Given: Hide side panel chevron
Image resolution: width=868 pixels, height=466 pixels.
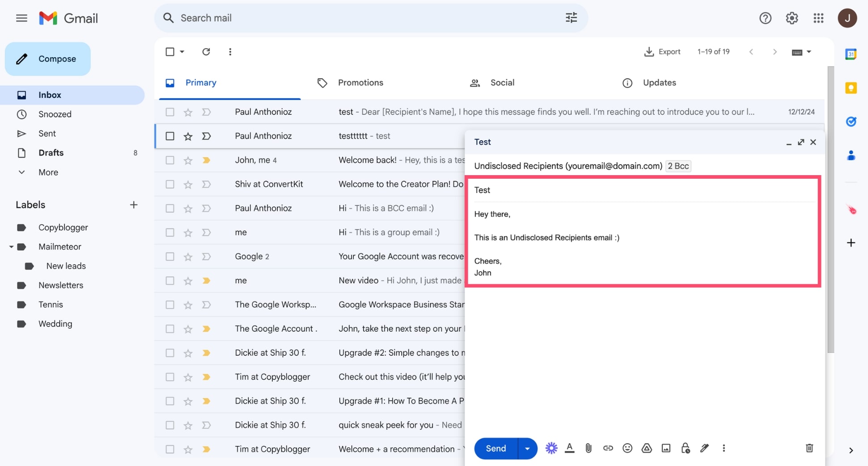Looking at the screenshot, I should 851,451.
